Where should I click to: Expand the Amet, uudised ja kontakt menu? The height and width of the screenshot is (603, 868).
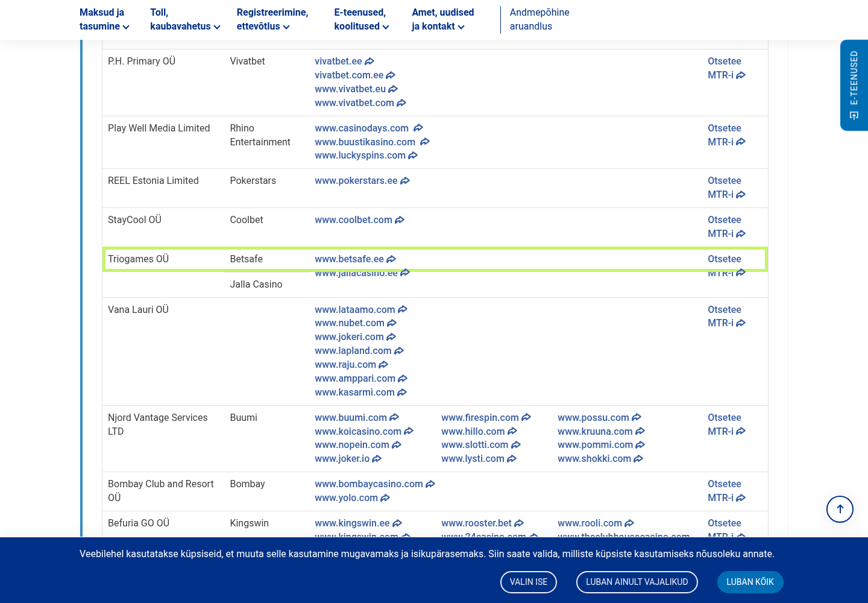click(443, 19)
